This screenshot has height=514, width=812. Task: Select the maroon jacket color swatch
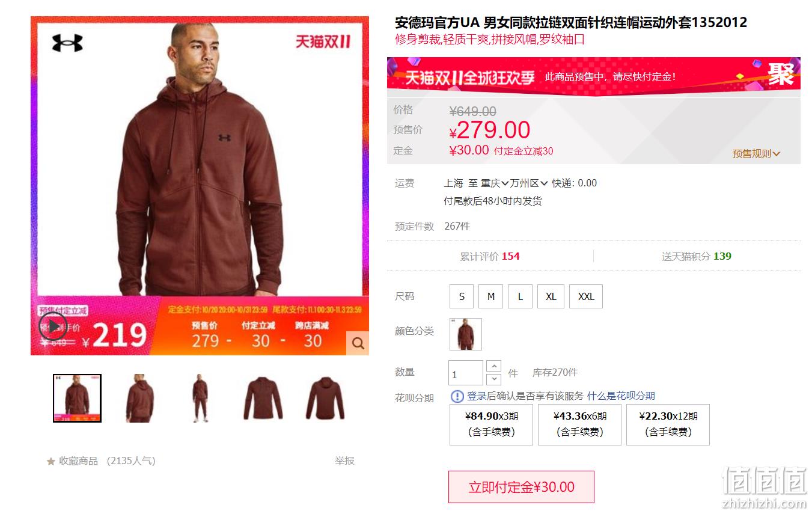tap(466, 334)
